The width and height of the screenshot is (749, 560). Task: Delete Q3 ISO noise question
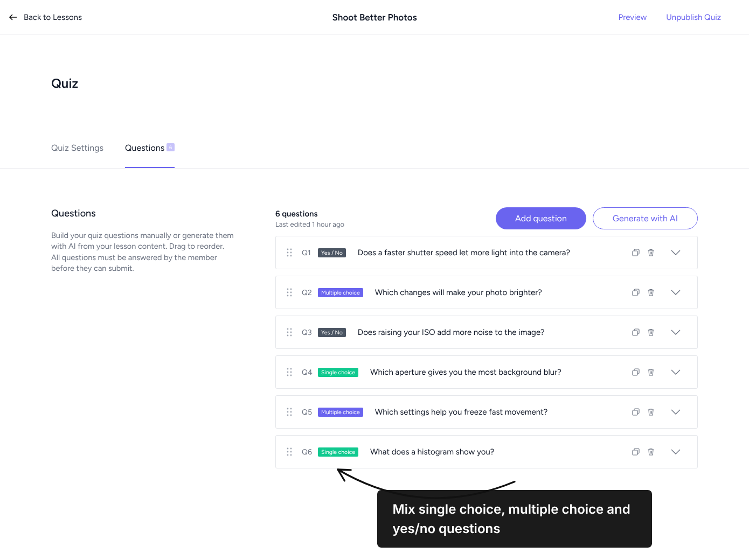click(651, 332)
